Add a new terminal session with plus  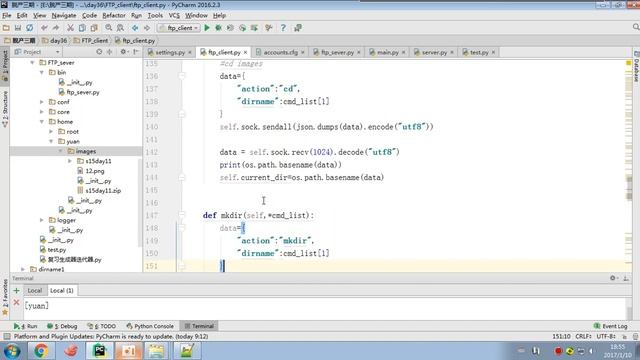pos(16,291)
